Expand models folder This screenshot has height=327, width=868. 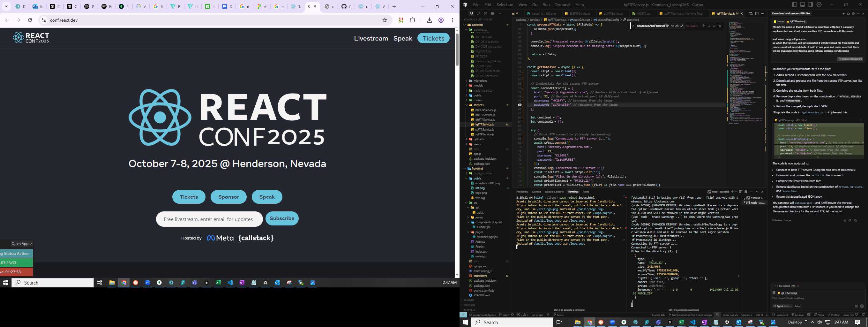(x=478, y=85)
